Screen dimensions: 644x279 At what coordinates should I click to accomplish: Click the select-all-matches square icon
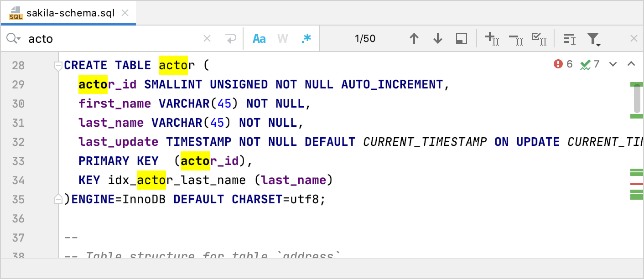coord(461,38)
